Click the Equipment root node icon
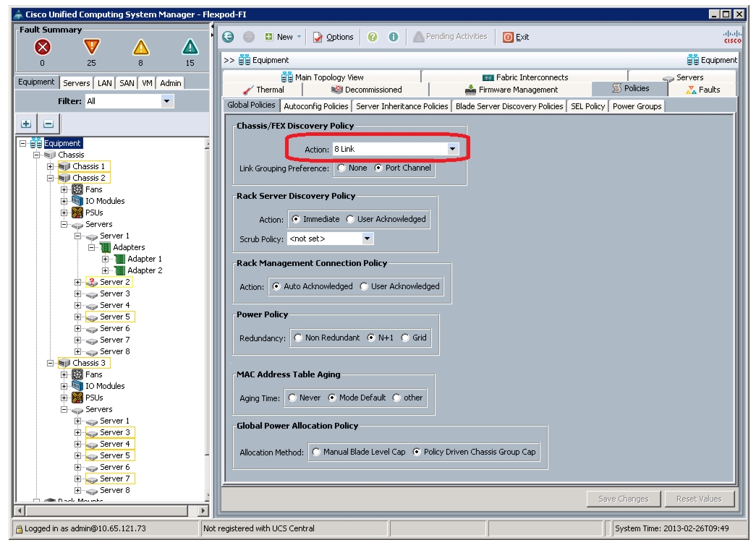The height and width of the screenshot is (545, 756). 36,143
